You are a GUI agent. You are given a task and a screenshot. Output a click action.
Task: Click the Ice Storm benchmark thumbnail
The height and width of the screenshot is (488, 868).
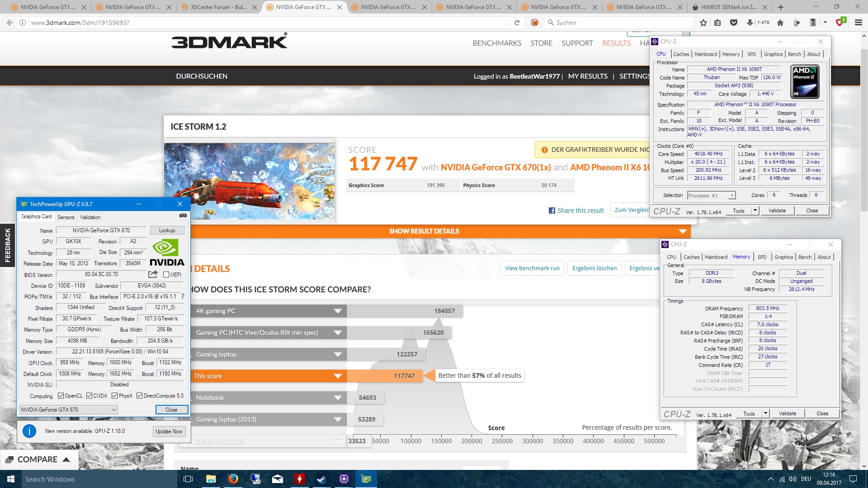point(250,181)
